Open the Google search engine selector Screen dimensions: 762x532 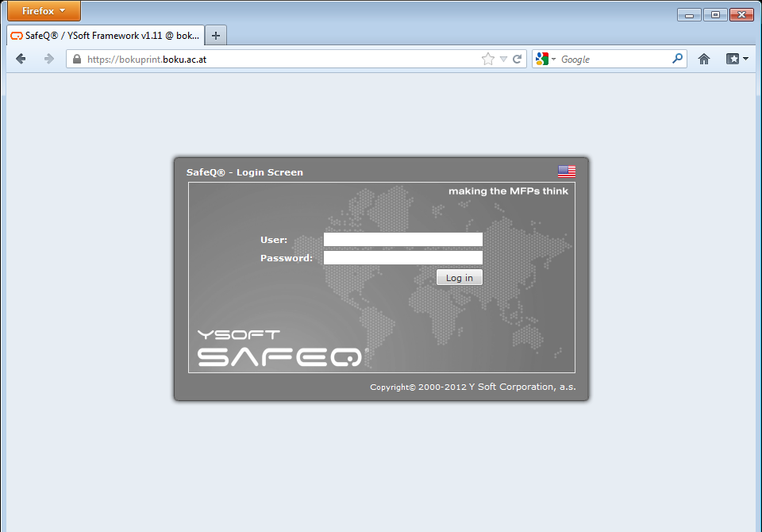click(x=545, y=59)
